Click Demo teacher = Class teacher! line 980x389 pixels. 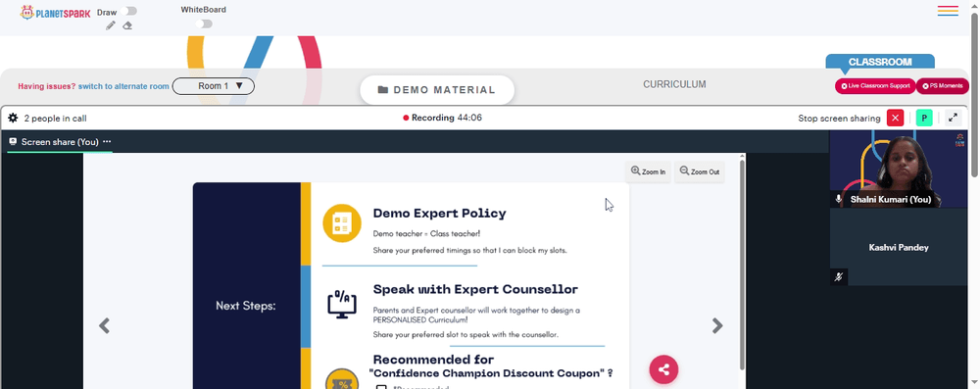click(x=426, y=234)
